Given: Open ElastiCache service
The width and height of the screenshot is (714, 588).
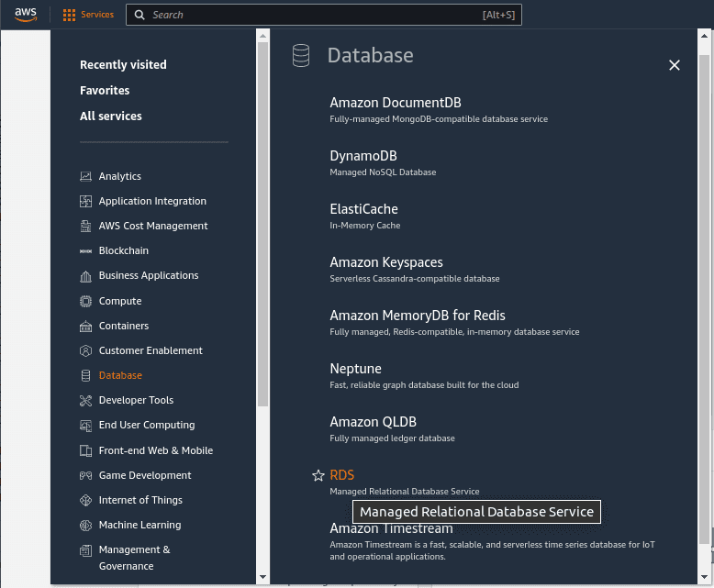Looking at the screenshot, I should [x=363, y=209].
